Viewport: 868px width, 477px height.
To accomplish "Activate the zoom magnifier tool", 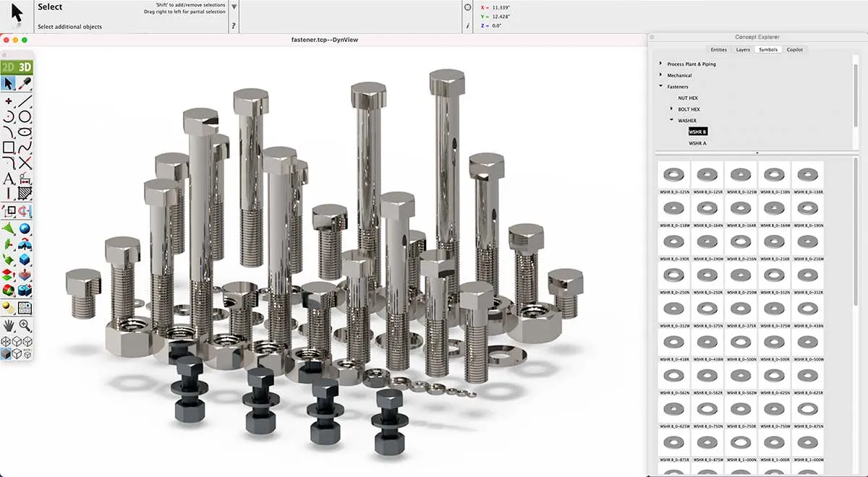I will pyautogui.click(x=24, y=326).
